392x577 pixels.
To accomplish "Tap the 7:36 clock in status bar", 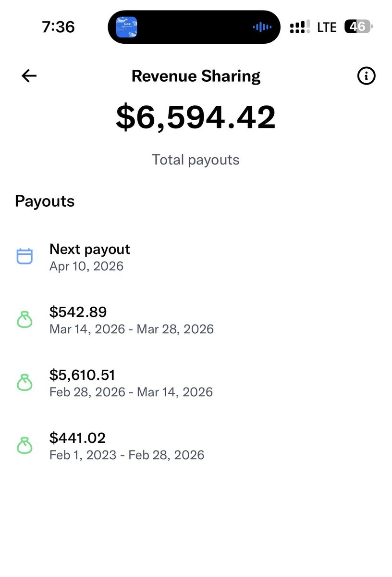I will [x=58, y=27].
